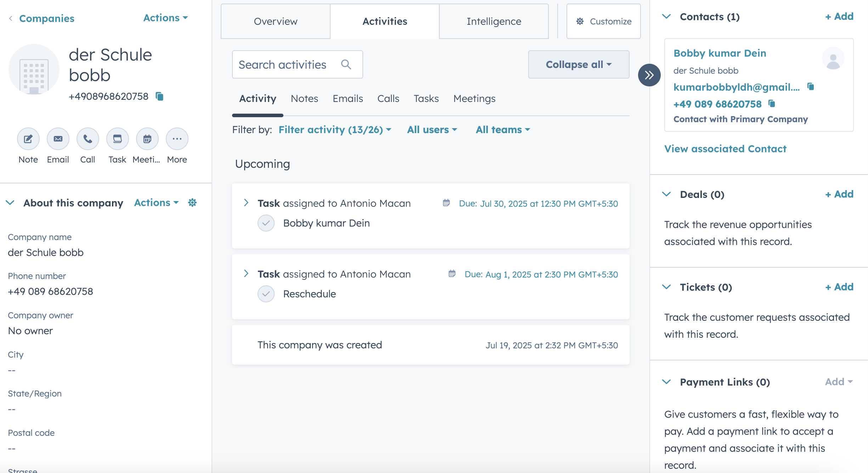
Task: Open About this company settings gear
Action: point(192,203)
